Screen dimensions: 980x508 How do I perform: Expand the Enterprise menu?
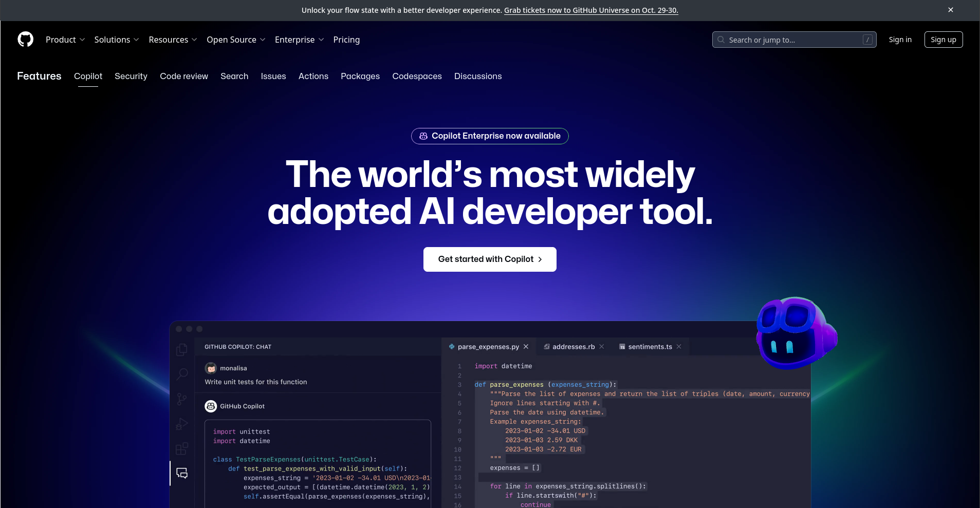point(300,40)
